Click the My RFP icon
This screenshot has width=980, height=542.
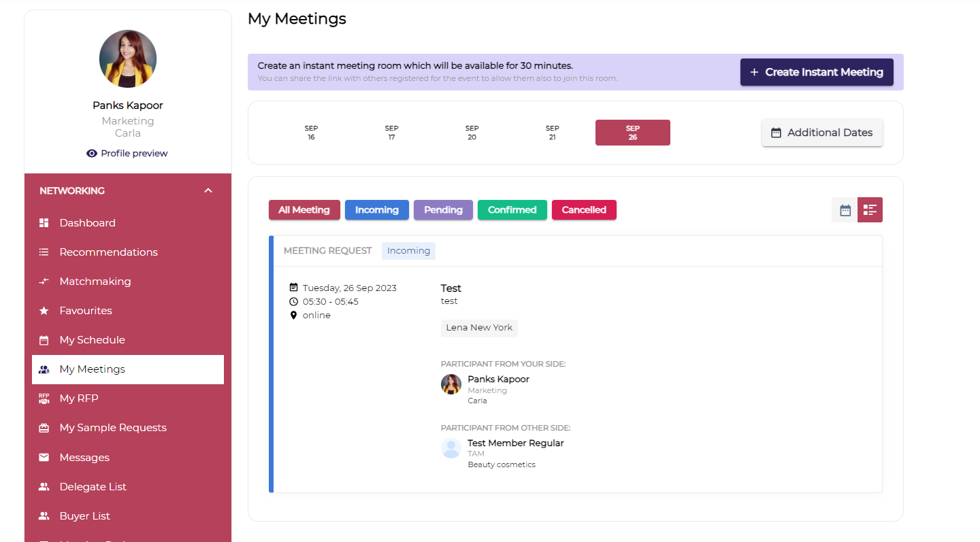click(x=44, y=399)
